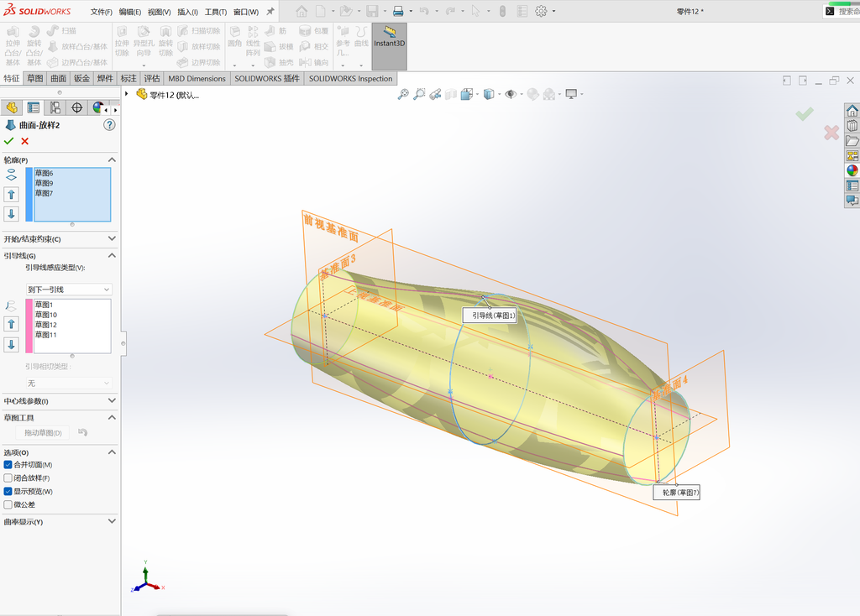This screenshot has width=860, height=616.
Task: Click Zoom to Fit icon
Action: (403, 94)
